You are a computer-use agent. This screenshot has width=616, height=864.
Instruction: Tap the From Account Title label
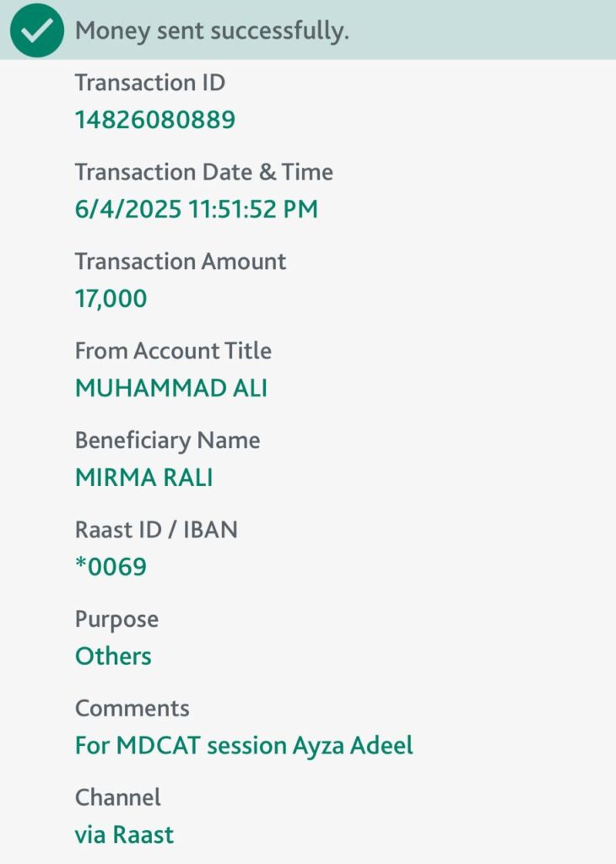coord(173,351)
